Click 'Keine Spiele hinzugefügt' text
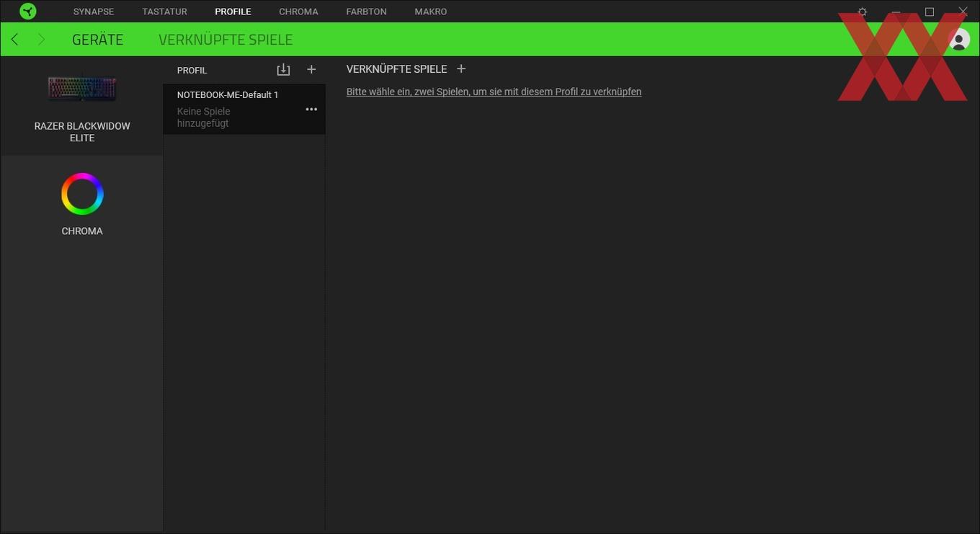 (x=204, y=117)
